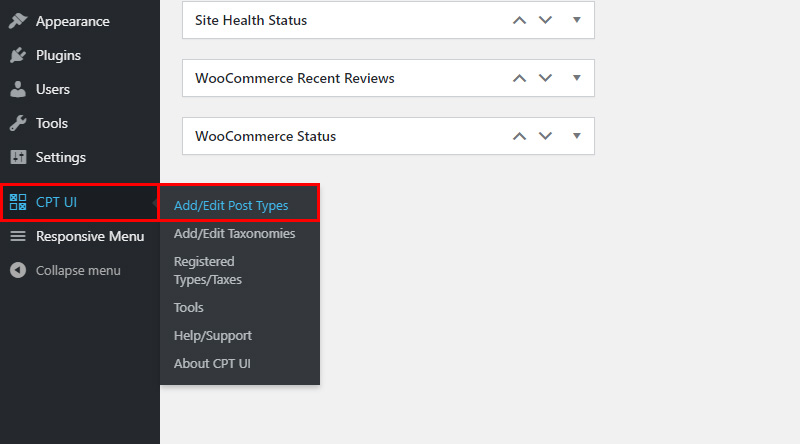The height and width of the screenshot is (444, 800).
Task: Open Help/Support in the CPT UI submenu
Action: pos(213,335)
